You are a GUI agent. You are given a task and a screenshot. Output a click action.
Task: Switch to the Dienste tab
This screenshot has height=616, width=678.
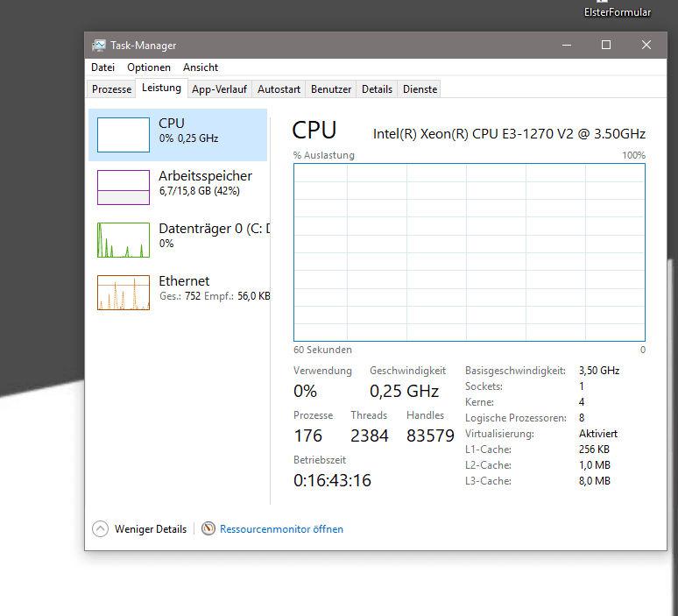tap(420, 89)
